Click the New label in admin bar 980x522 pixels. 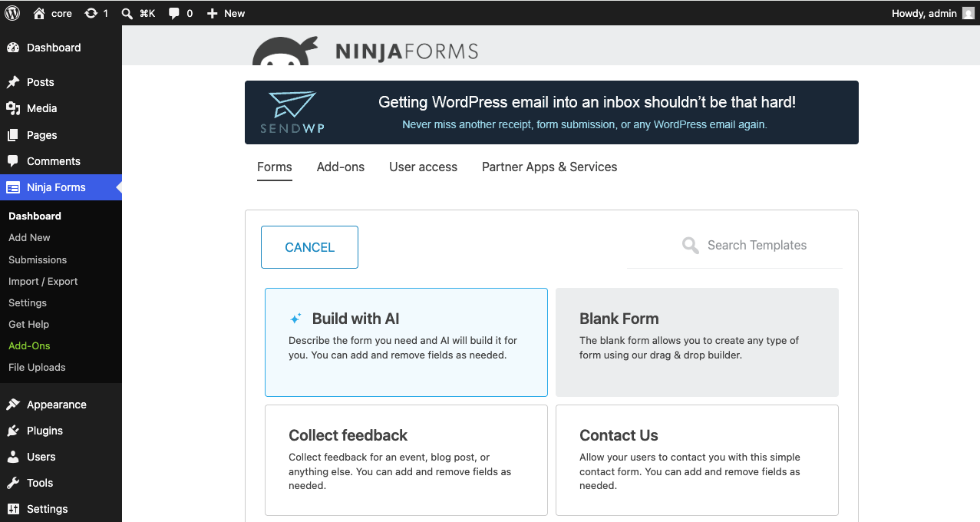click(x=235, y=13)
